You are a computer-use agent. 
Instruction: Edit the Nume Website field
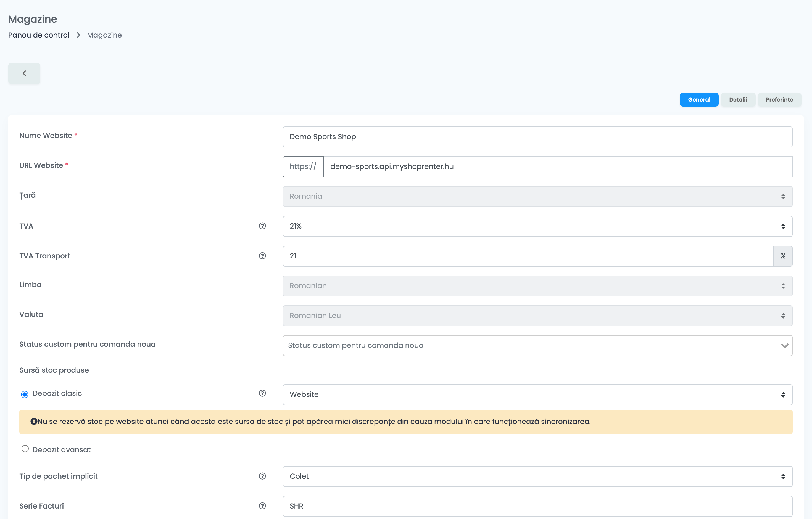[537, 137]
